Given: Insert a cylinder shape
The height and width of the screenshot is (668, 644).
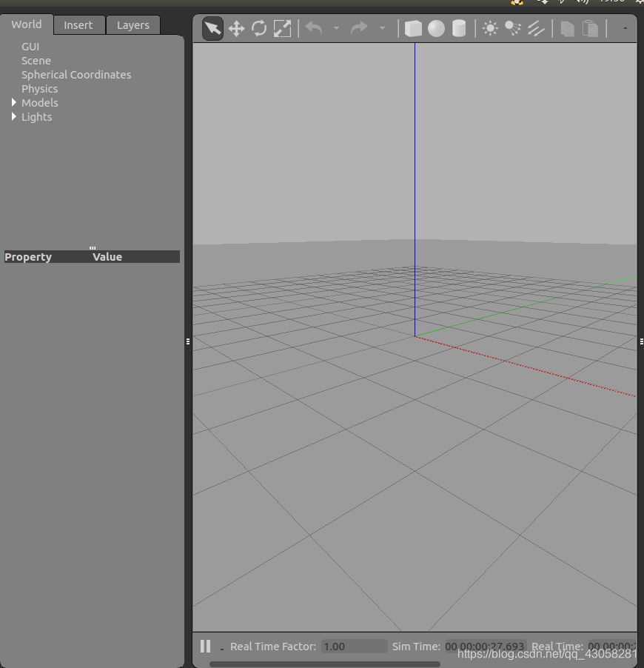Looking at the screenshot, I should pos(459,29).
